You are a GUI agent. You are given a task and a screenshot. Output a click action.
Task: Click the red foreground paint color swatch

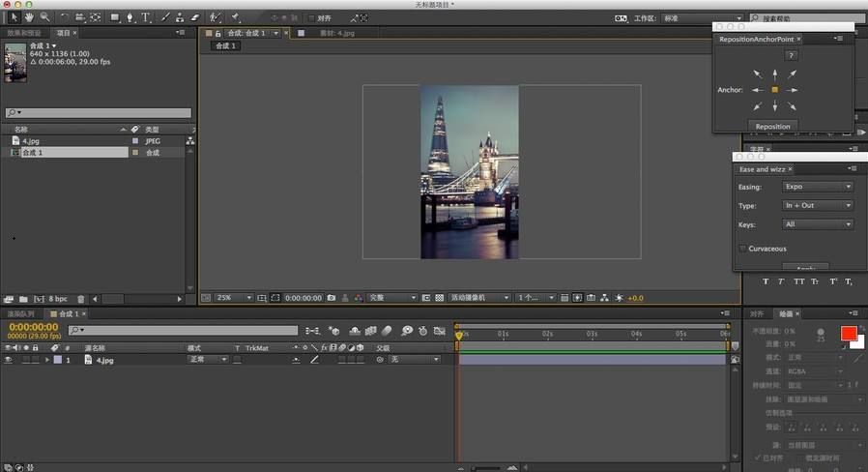[x=849, y=333]
